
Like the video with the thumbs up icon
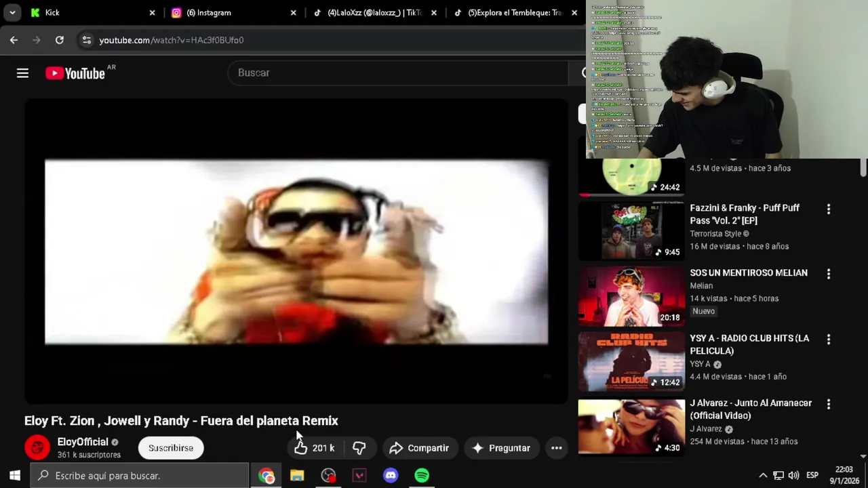coord(300,448)
